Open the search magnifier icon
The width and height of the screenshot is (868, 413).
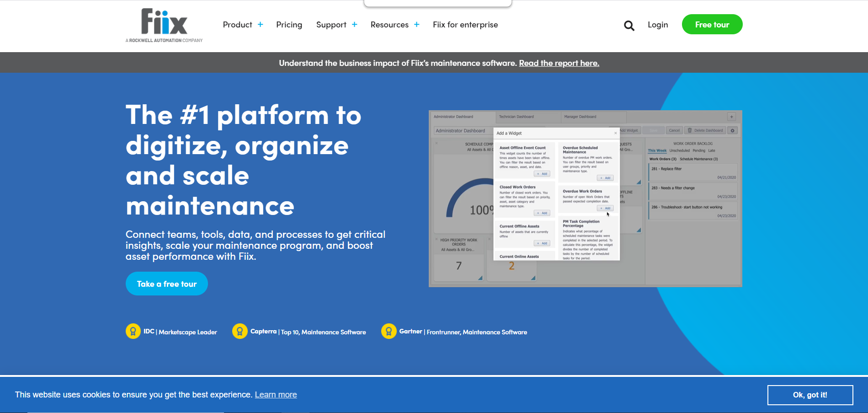coord(629,26)
